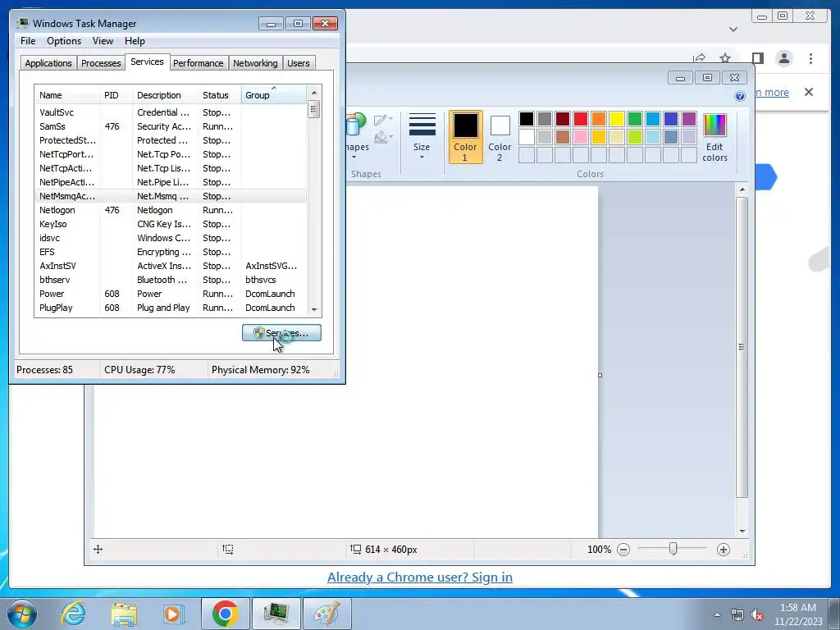Screen dimensions: 840x630
Task: Show hidden tray icons arrow
Action: pos(717,615)
